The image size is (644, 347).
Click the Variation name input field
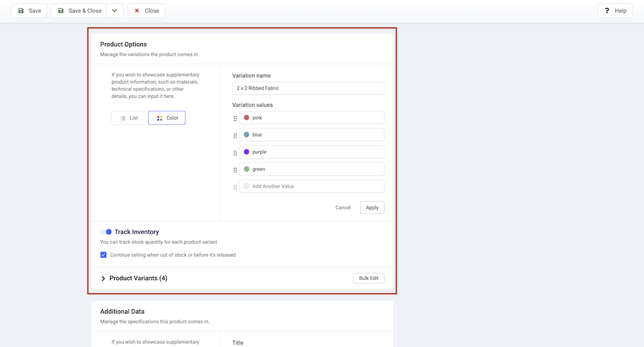[x=308, y=88]
